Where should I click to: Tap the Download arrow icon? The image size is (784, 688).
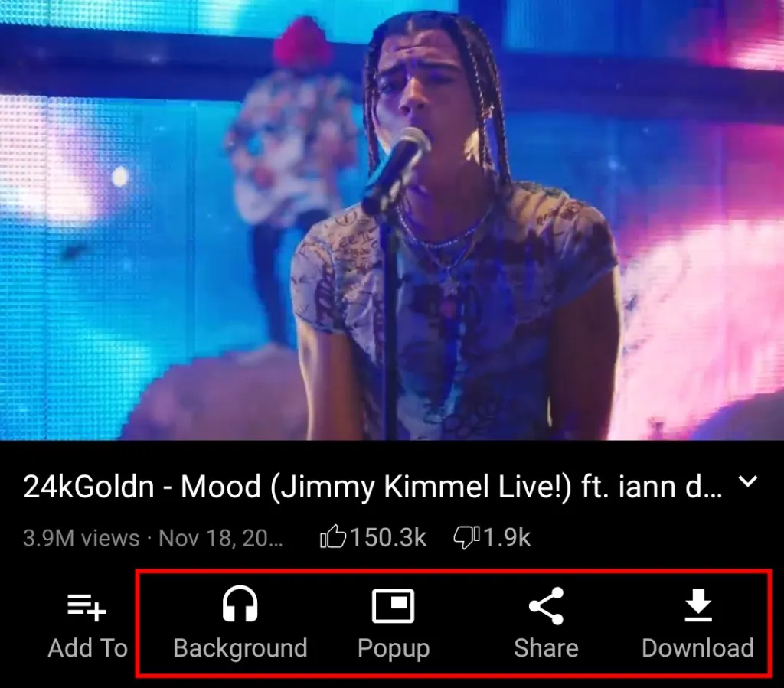pyautogui.click(x=698, y=605)
